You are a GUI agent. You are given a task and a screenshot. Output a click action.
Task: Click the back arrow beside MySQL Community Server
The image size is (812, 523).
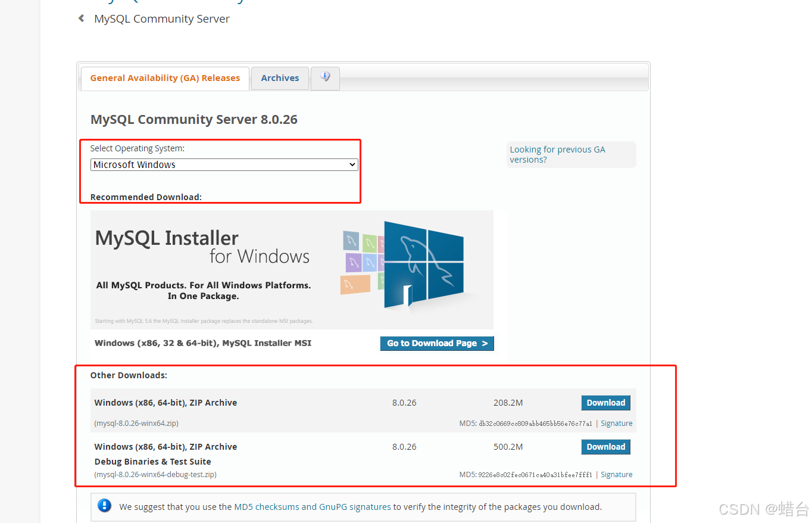click(x=81, y=18)
